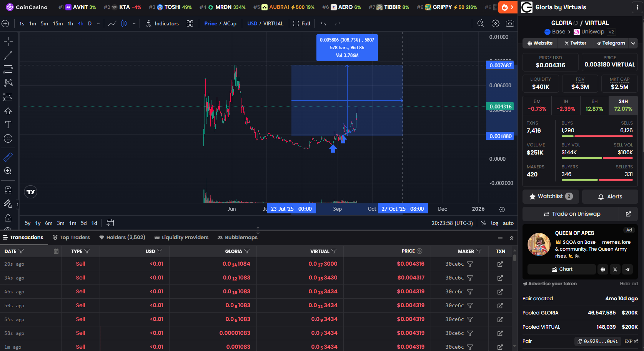
Task: Toggle log scale on the price axis
Action: 494,223
